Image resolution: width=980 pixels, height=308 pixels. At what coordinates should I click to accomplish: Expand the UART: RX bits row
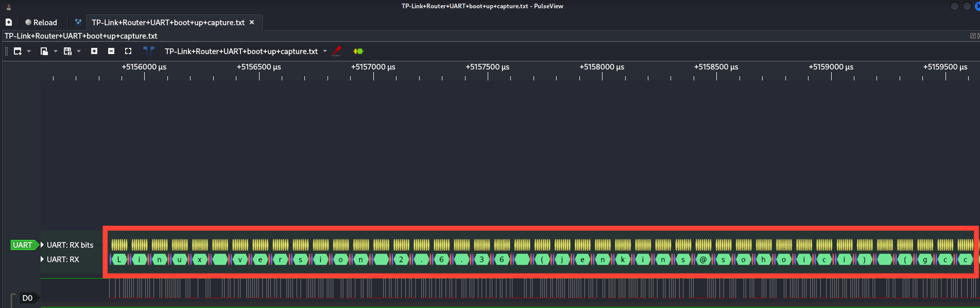43,245
